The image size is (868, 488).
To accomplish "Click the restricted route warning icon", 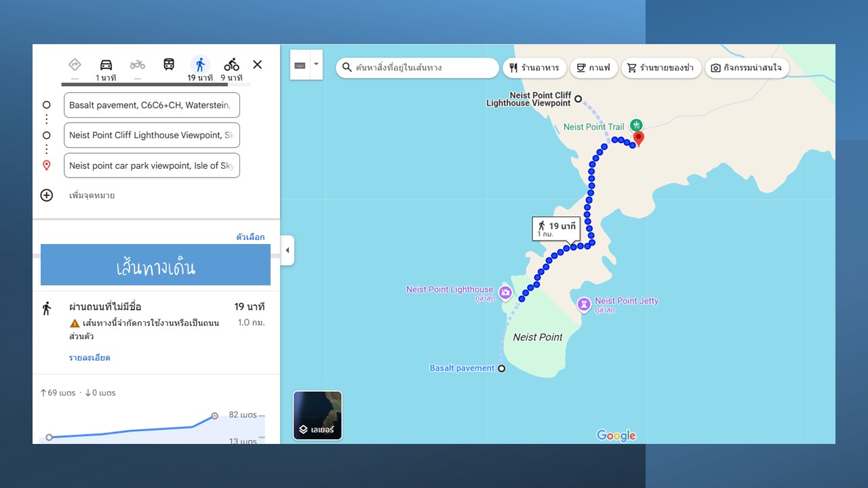I will 75,323.
